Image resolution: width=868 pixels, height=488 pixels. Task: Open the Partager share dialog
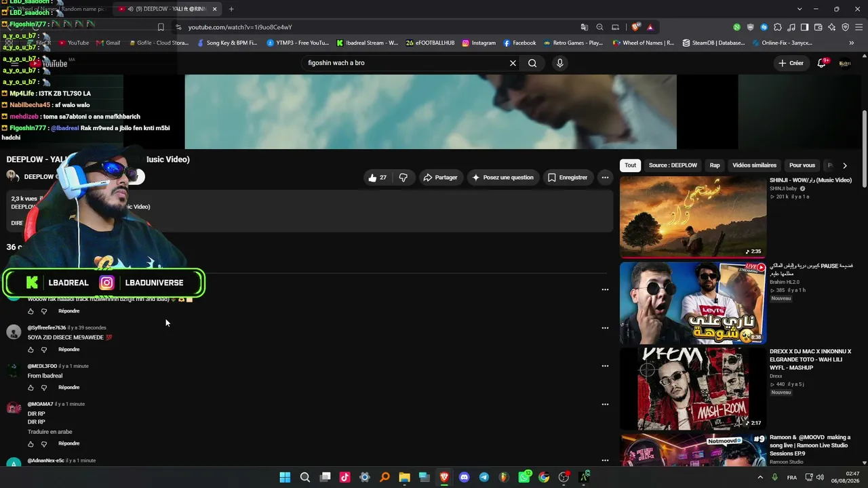[441, 178]
